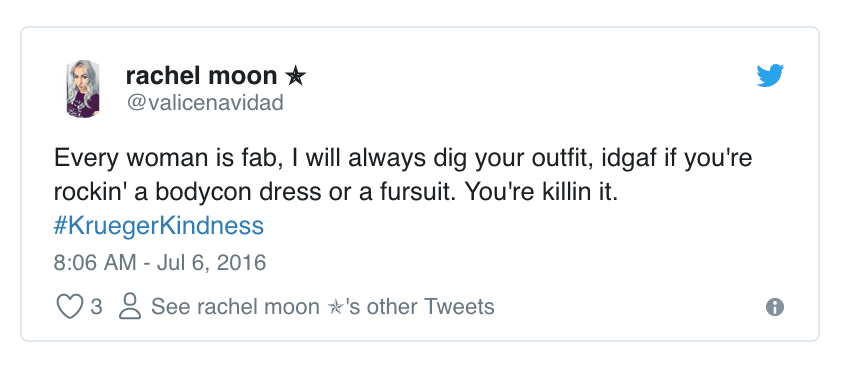Click the blue Twitter bird logo
This screenshot has width=842, height=370.
pos(770,75)
